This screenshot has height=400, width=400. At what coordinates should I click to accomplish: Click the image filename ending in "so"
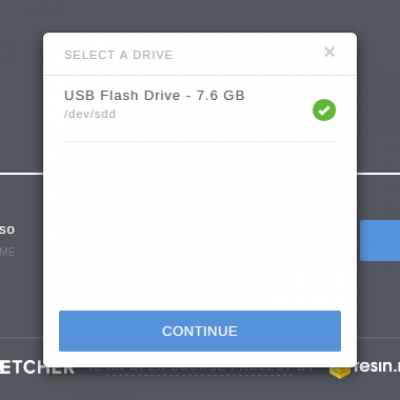tap(7, 229)
